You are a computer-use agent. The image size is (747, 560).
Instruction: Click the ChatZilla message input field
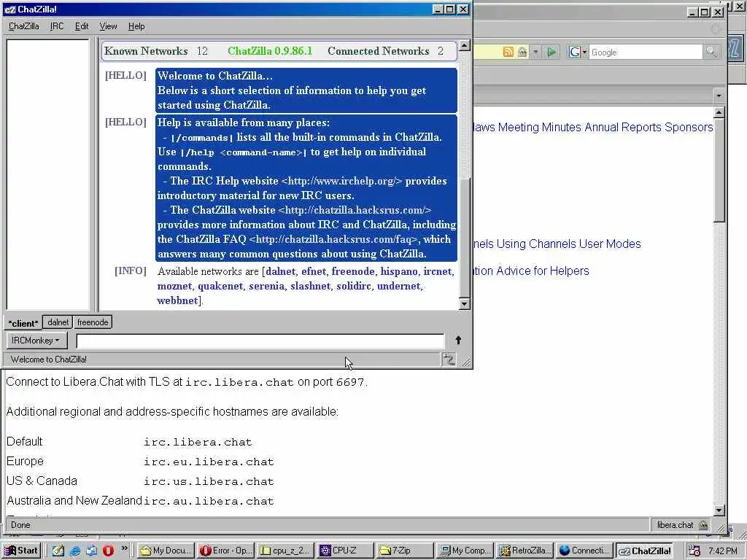[260, 341]
